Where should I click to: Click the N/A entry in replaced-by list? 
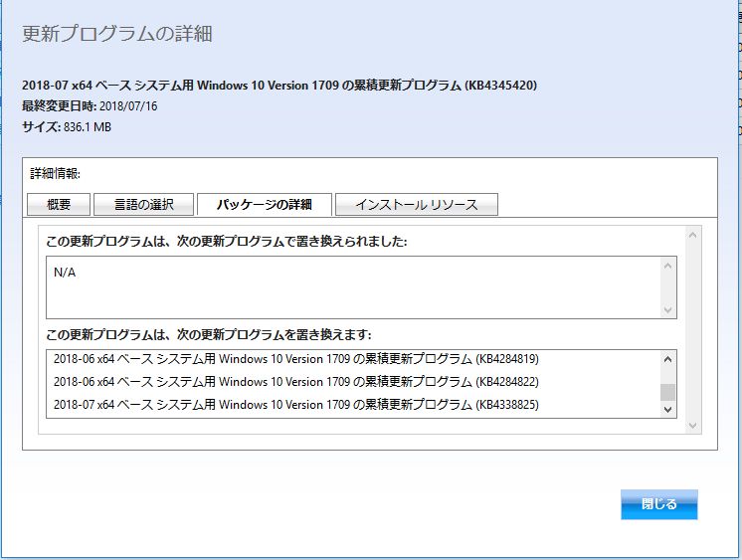tap(65, 273)
